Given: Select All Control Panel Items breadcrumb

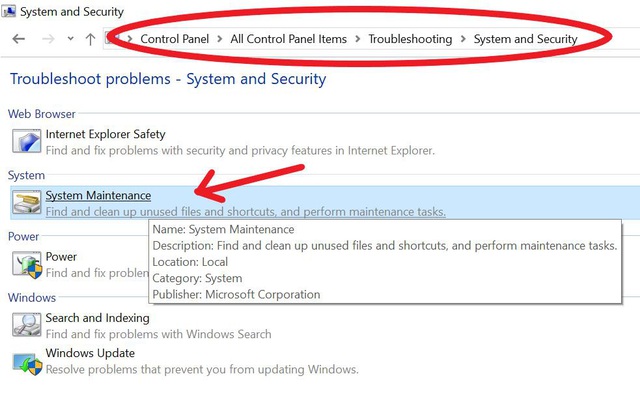Looking at the screenshot, I should tap(288, 39).
